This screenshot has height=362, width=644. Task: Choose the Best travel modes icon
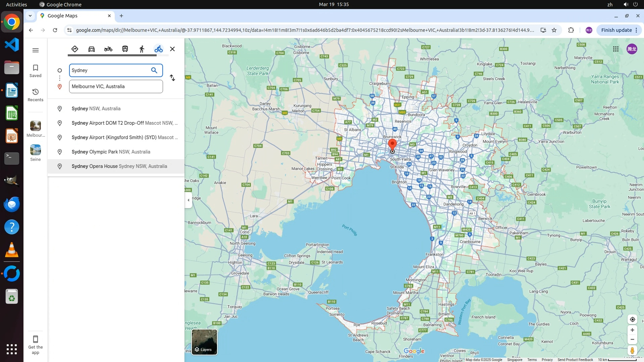(x=75, y=49)
